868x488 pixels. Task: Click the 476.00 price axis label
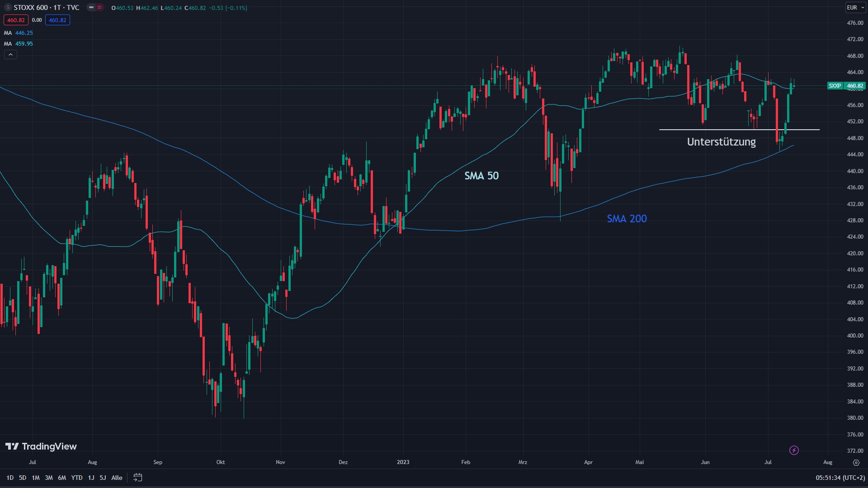pyautogui.click(x=855, y=23)
